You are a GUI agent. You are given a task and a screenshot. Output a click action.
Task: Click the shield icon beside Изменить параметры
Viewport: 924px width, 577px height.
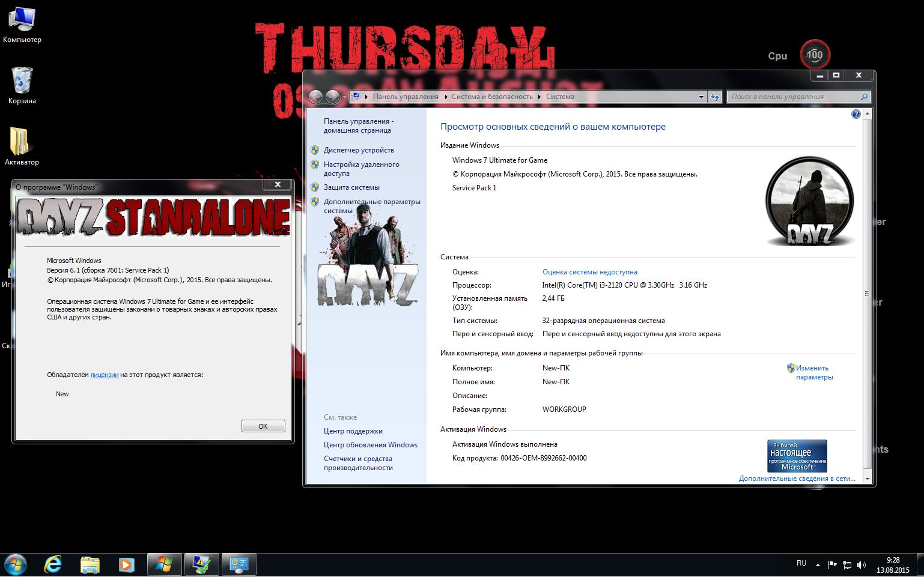791,368
